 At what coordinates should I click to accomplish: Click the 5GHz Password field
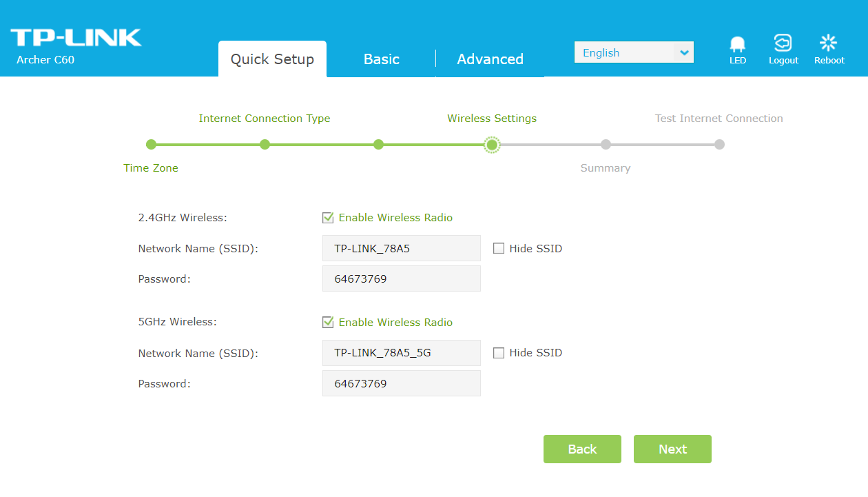[x=401, y=384]
